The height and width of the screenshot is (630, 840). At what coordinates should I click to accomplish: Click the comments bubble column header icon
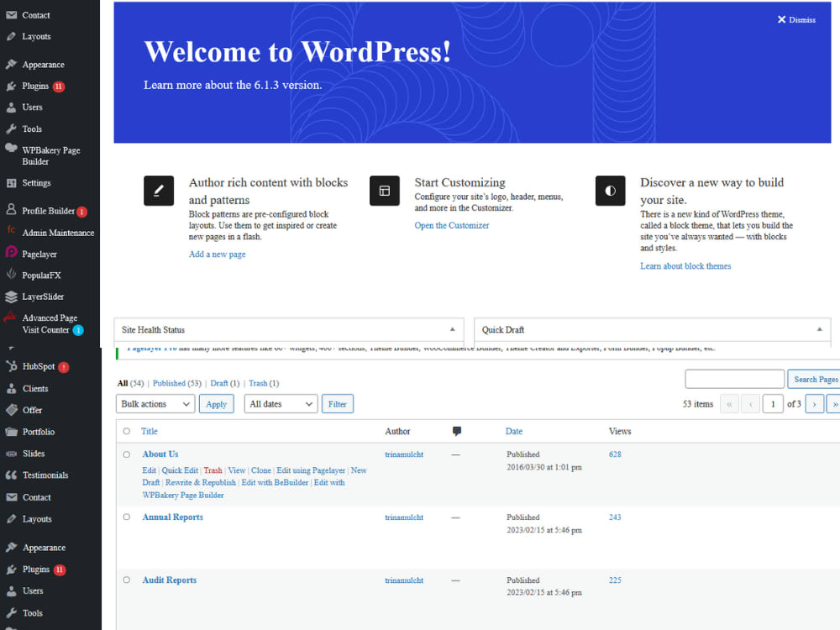[456, 431]
